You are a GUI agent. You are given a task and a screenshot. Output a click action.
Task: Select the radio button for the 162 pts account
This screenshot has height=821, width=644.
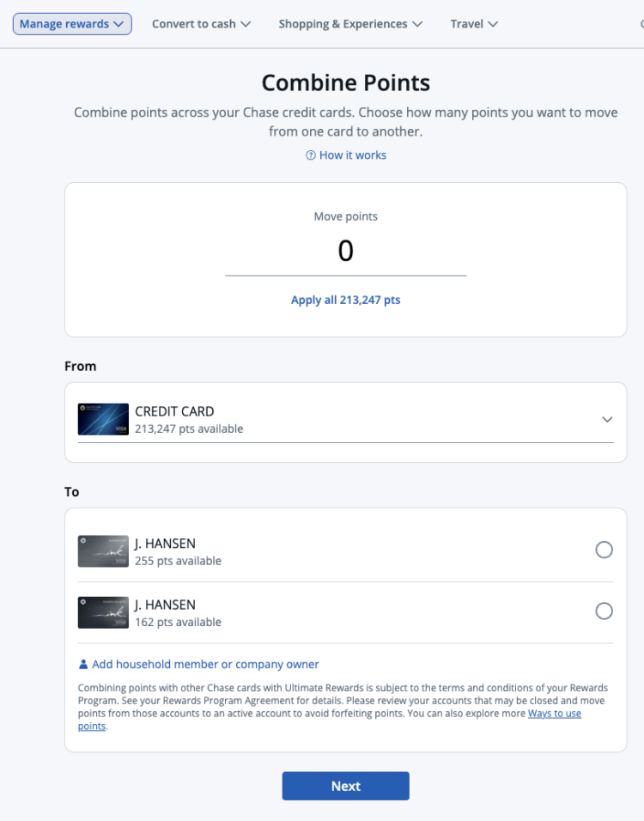(605, 611)
